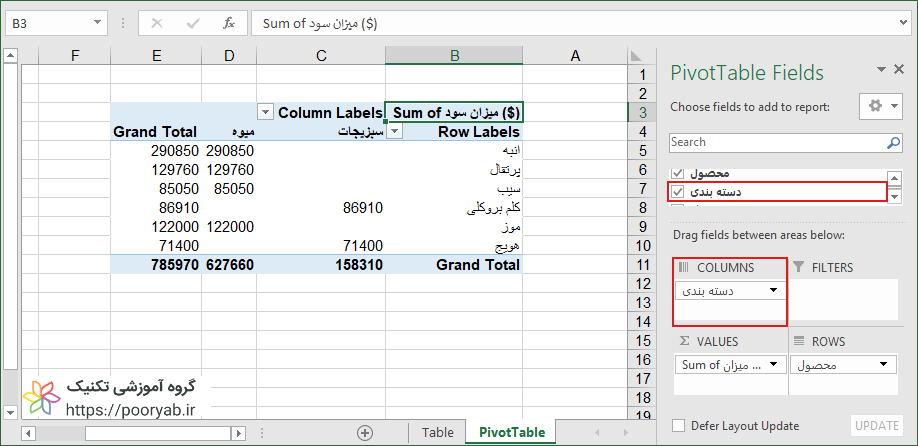Uncheck the محصول field checkbox
Screen dimensions: 918x446
(x=678, y=173)
